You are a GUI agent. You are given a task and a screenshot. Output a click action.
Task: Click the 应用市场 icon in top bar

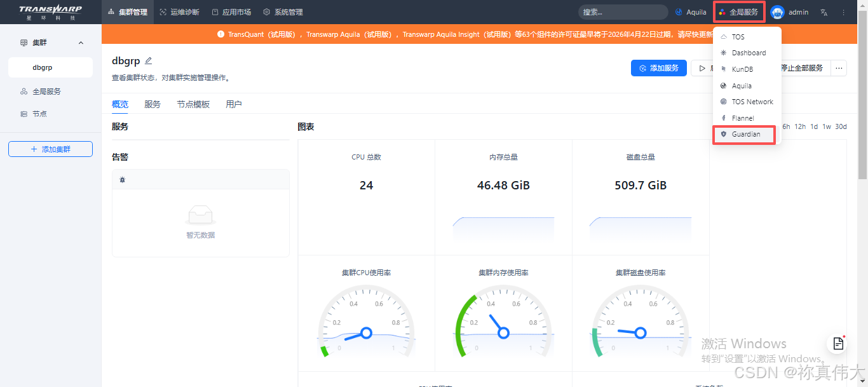coord(215,12)
